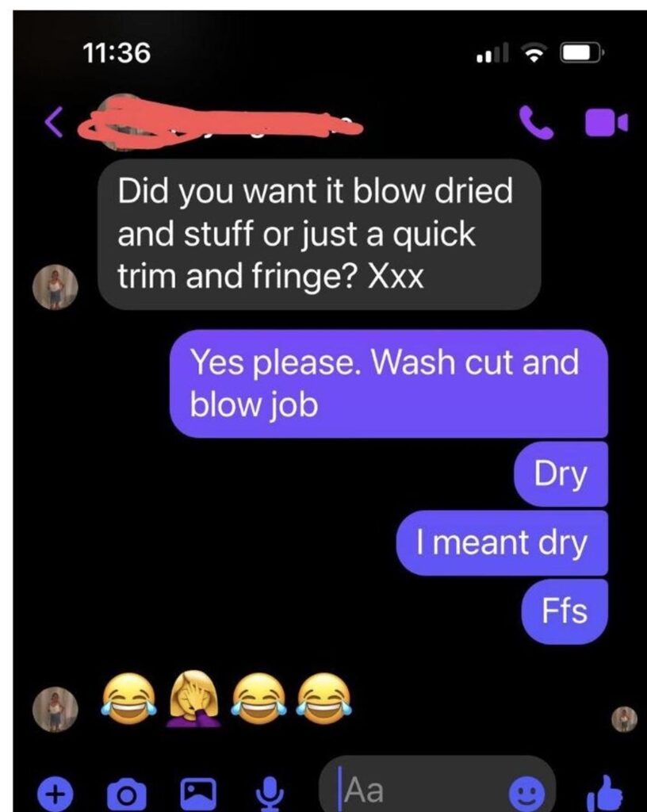Start a video call with camera icon

(606, 123)
